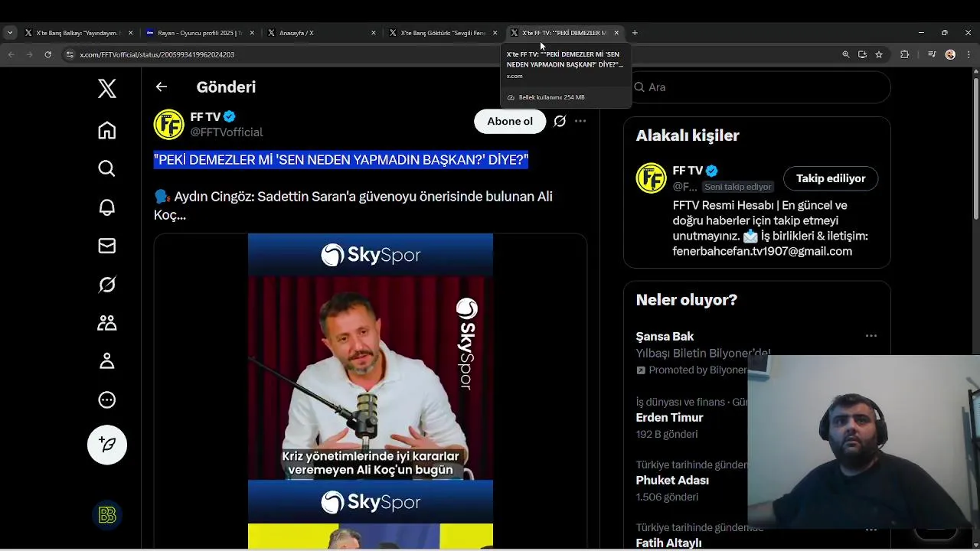Click 'Neler oluyor?' heading

tap(686, 300)
